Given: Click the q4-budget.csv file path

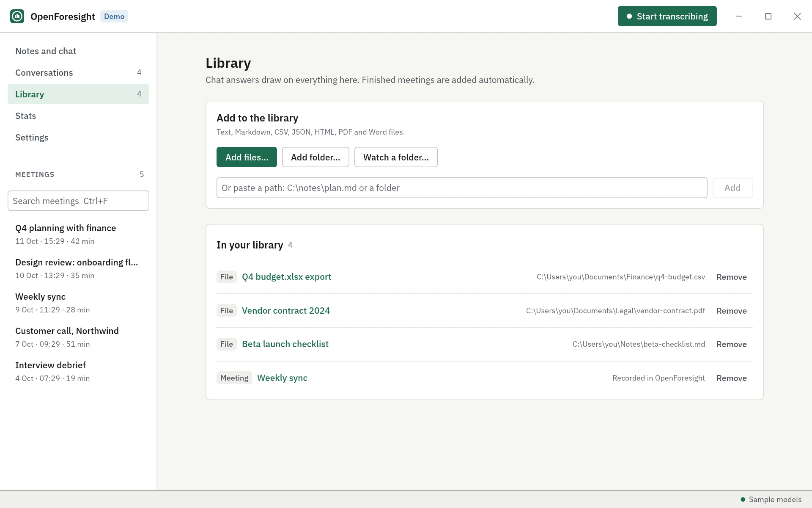Looking at the screenshot, I should point(621,277).
